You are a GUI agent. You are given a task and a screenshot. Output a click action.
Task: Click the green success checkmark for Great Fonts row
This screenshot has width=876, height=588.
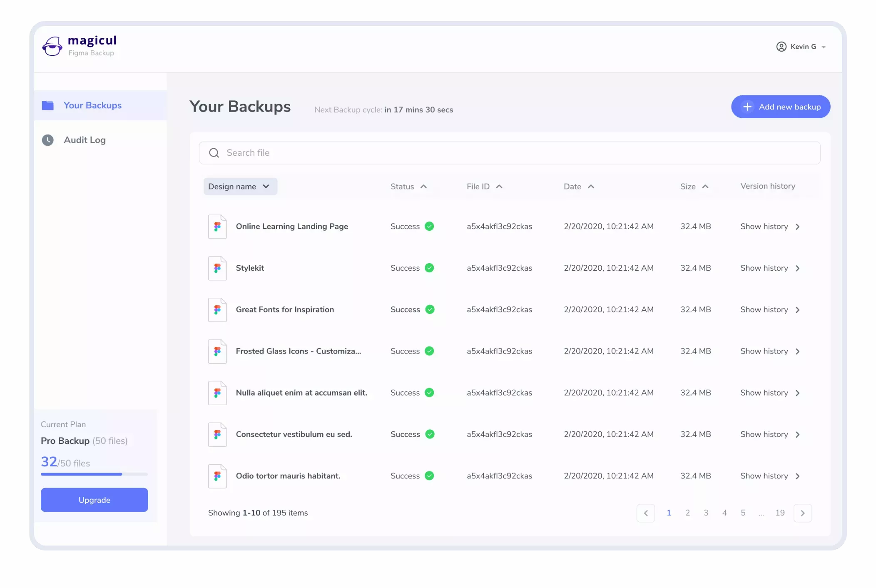[x=430, y=309]
